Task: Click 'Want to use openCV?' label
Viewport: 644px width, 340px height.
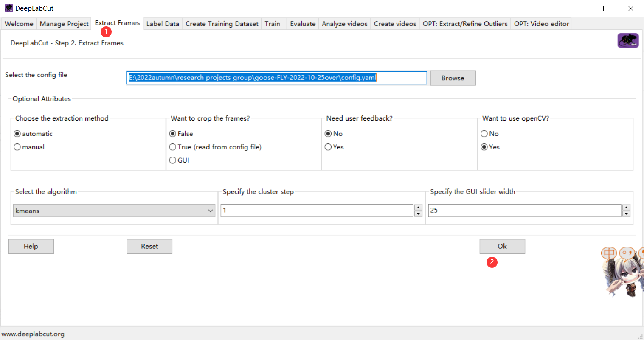Action: (x=516, y=118)
